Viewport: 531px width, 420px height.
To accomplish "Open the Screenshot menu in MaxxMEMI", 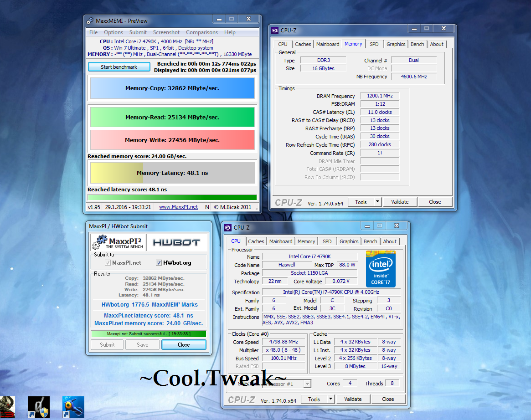I will [x=166, y=32].
